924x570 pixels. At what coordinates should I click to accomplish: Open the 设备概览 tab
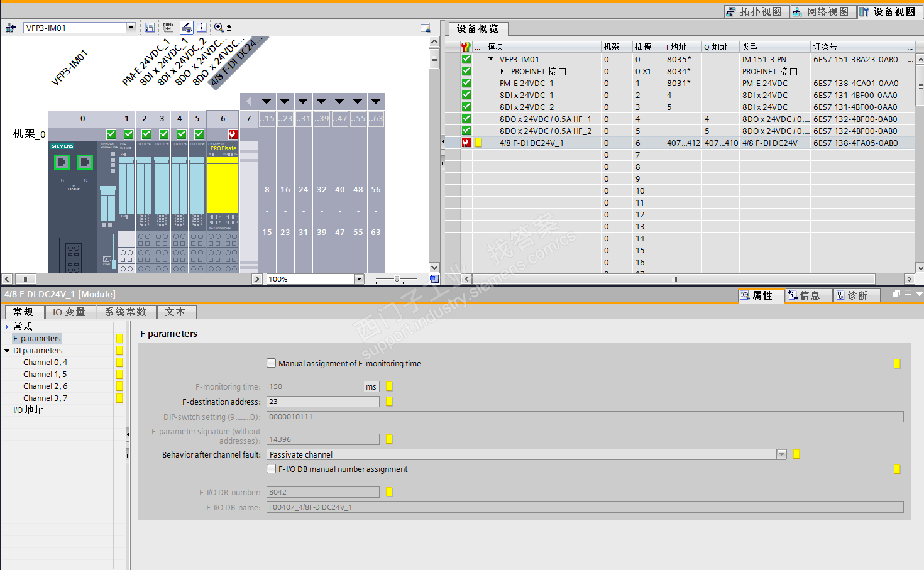[478, 29]
